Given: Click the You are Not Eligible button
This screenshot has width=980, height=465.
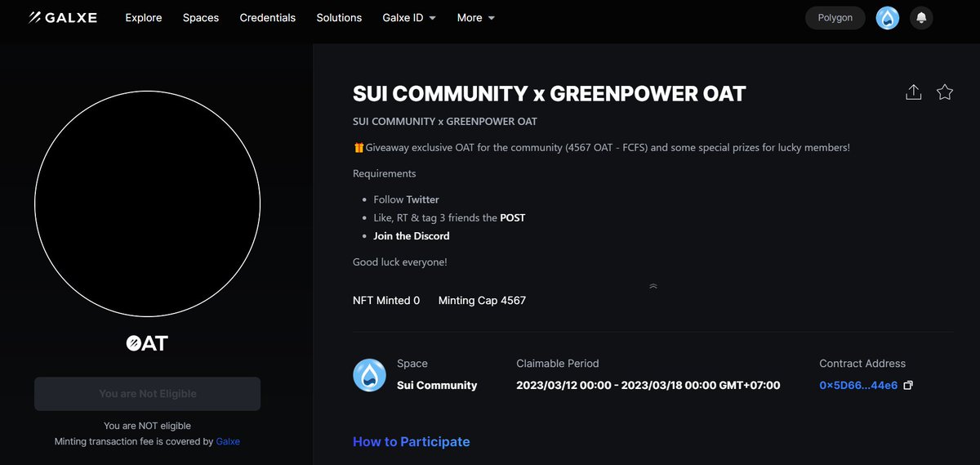Looking at the screenshot, I should (148, 394).
